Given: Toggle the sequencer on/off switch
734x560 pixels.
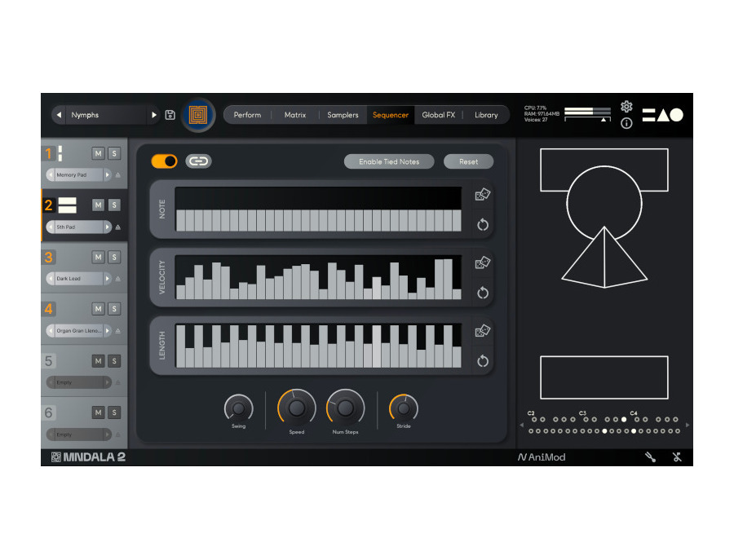Looking at the screenshot, I should coord(164,161).
